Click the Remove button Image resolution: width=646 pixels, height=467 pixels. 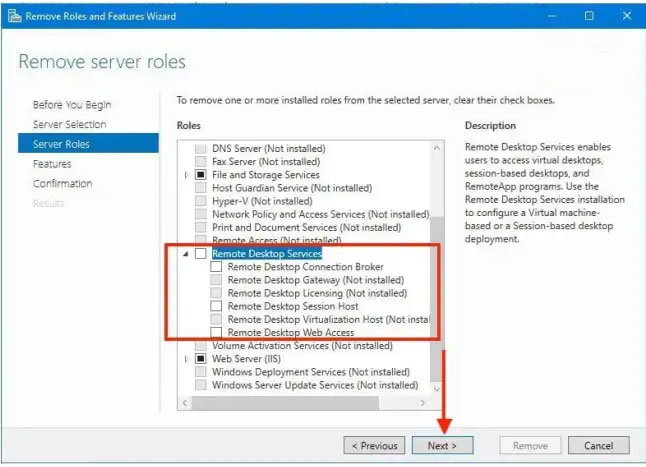(530, 446)
